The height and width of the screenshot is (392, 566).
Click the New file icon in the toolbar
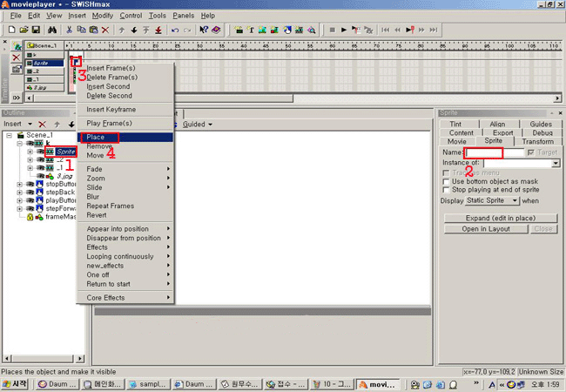tap(11, 30)
